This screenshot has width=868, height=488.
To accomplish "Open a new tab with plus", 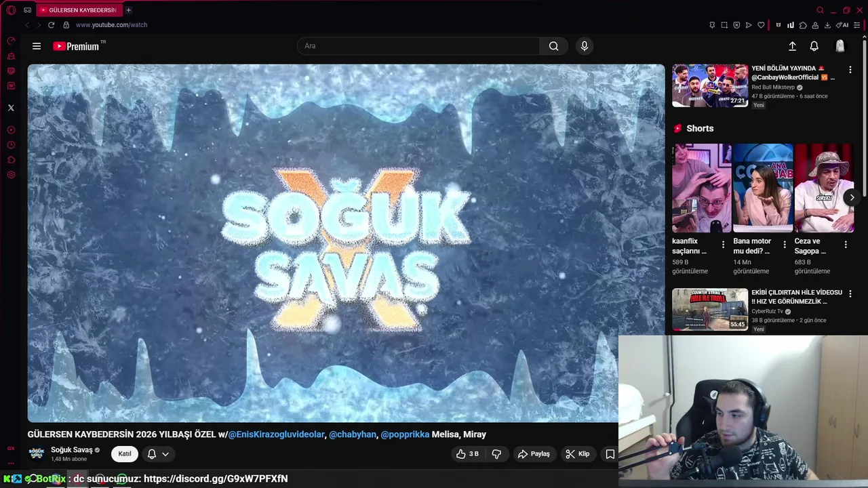I will tap(128, 10).
